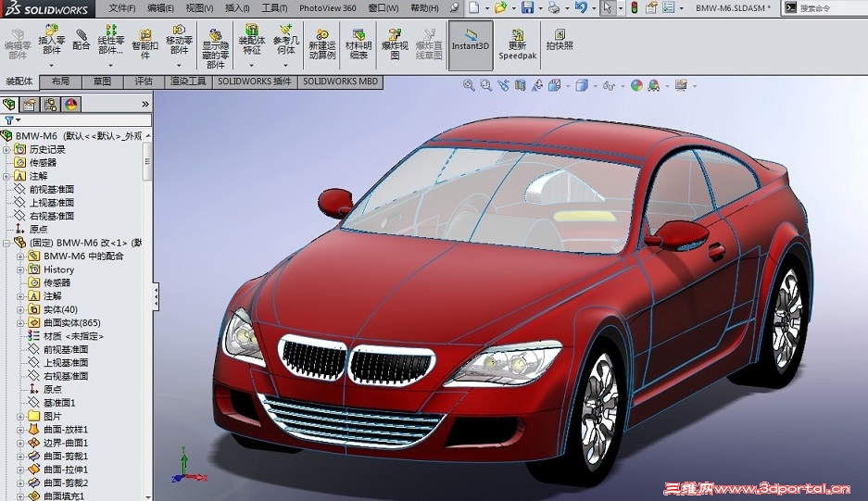Click the Rebuild traffic-light icon
Viewport: 868px width, 501px height.
(634, 7)
